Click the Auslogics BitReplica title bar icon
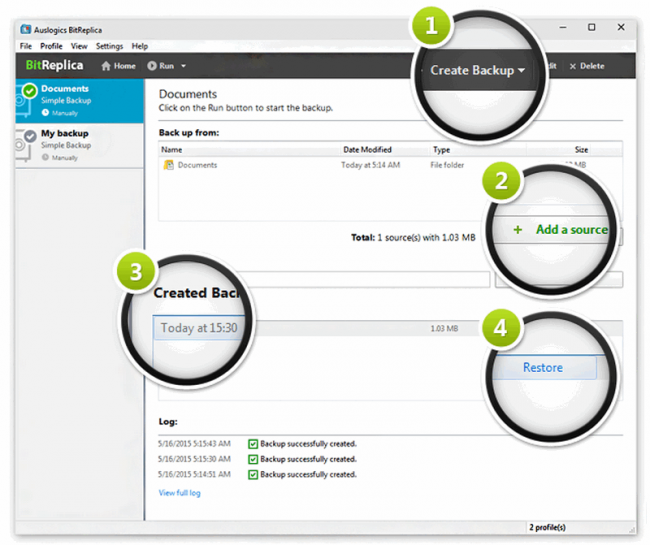Screen dimensions: 650x545 (x=26, y=29)
